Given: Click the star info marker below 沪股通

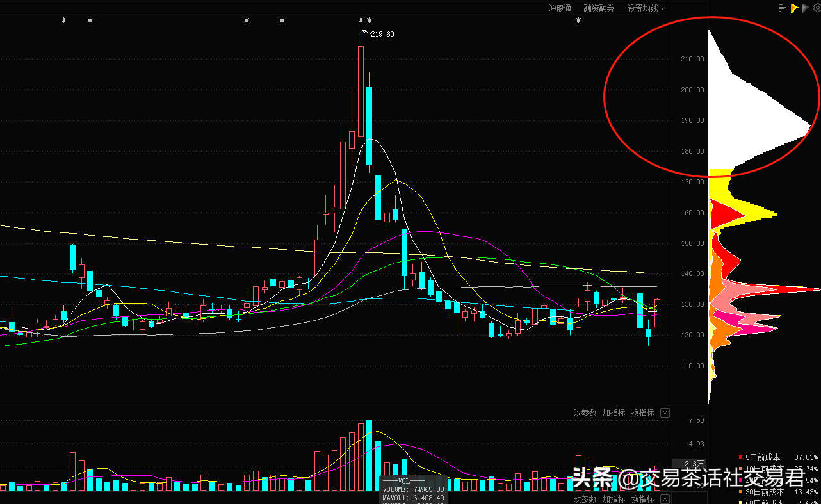Looking at the screenshot, I should pyautogui.click(x=579, y=20).
